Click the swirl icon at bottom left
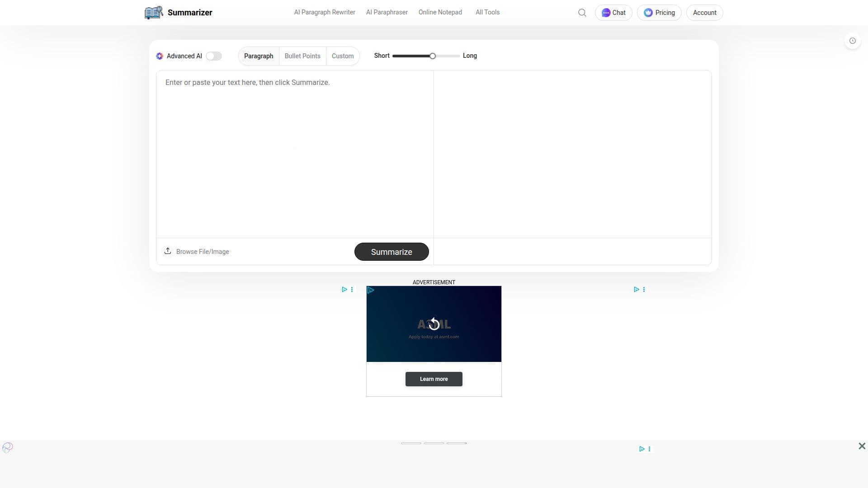The image size is (868, 488). [x=8, y=447]
